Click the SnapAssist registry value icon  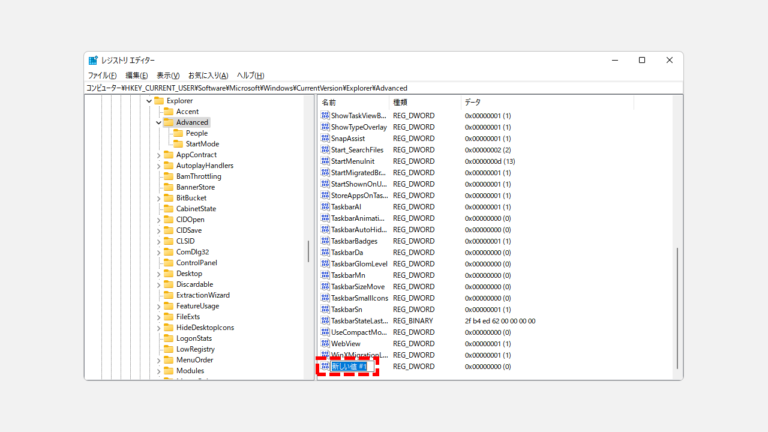click(x=325, y=138)
